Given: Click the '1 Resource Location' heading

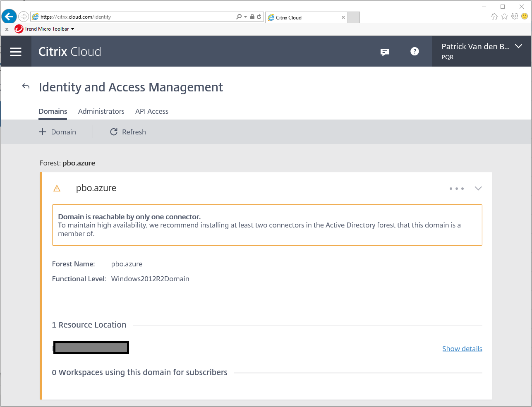Looking at the screenshot, I should pyautogui.click(x=89, y=325).
